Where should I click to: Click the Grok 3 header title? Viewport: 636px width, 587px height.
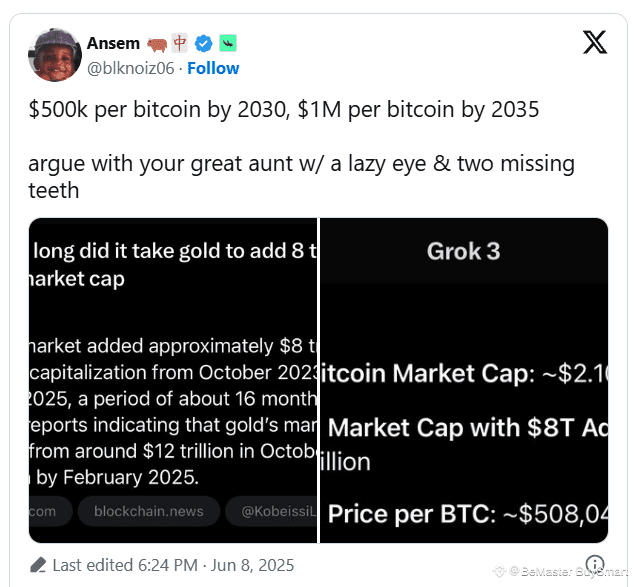pos(464,251)
